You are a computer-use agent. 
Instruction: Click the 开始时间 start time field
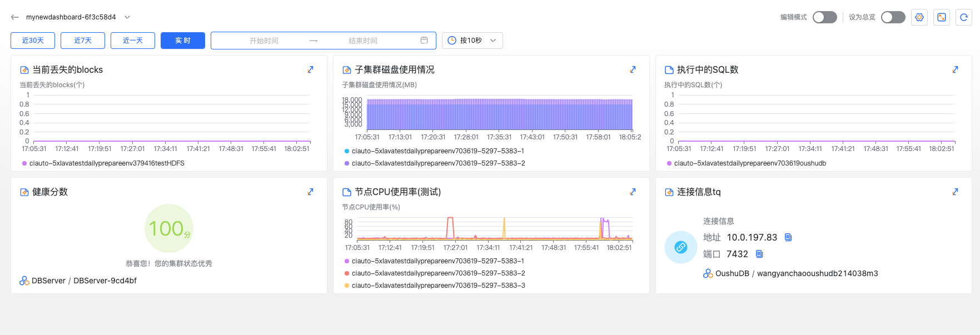point(263,41)
